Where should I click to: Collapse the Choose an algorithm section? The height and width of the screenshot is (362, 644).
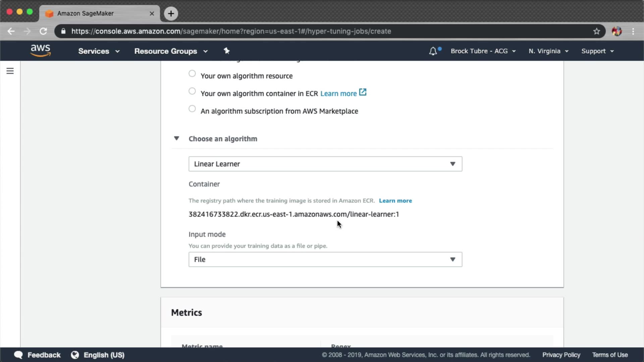pos(176,138)
